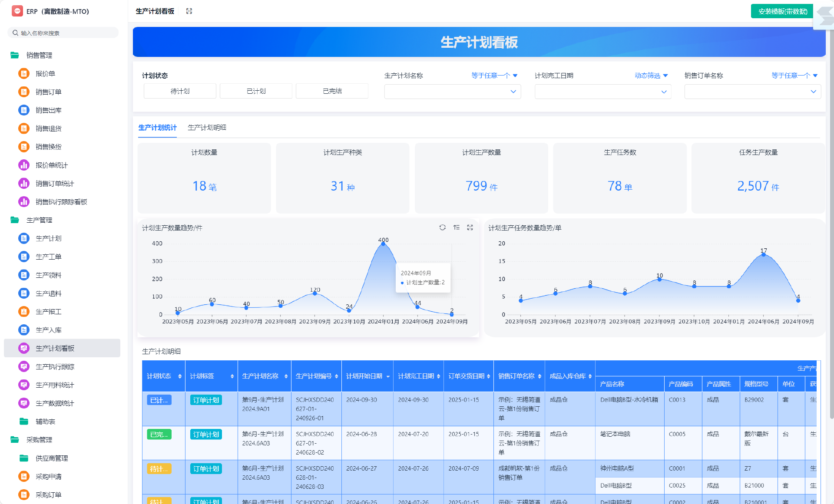Viewport: 834px width, 504px height.
Task: Select 生产计划看板 in sidebar menu
Action: 62,348
